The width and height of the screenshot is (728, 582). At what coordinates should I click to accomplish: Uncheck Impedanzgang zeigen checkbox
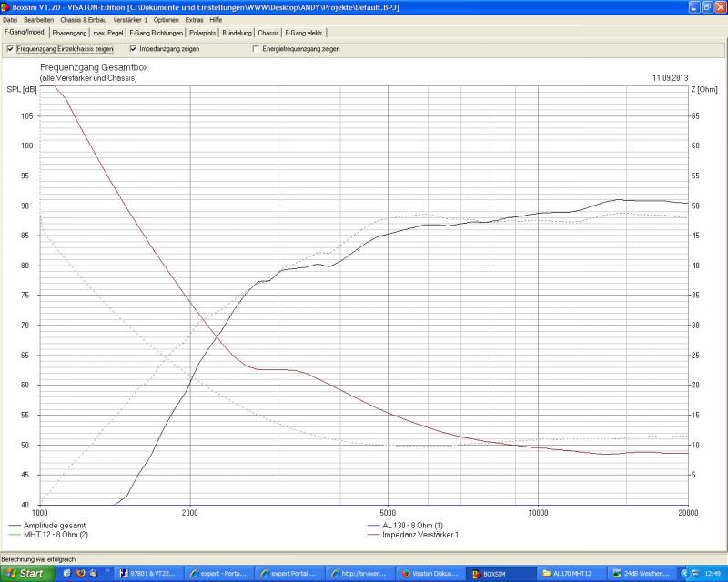[133, 49]
